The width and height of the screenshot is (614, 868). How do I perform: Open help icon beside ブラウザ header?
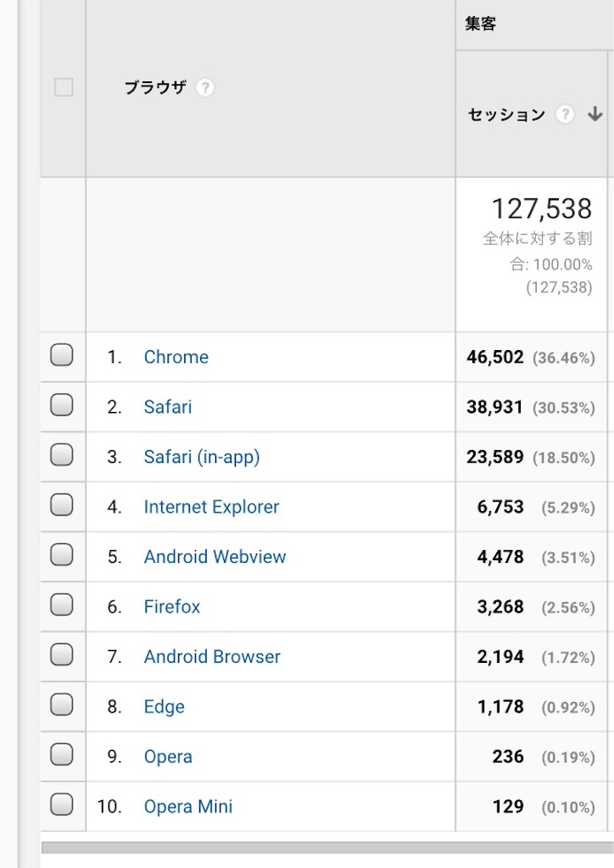click(205, 87)
